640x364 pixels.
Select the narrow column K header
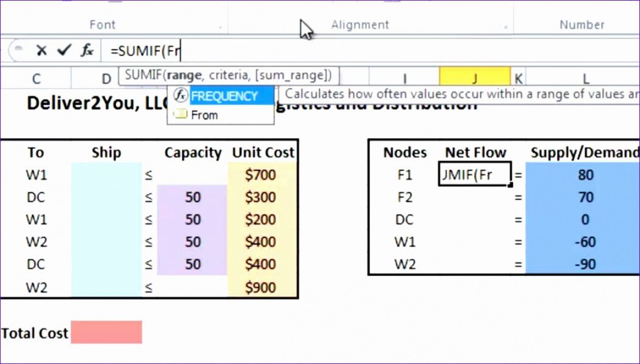tap(518, 78)
